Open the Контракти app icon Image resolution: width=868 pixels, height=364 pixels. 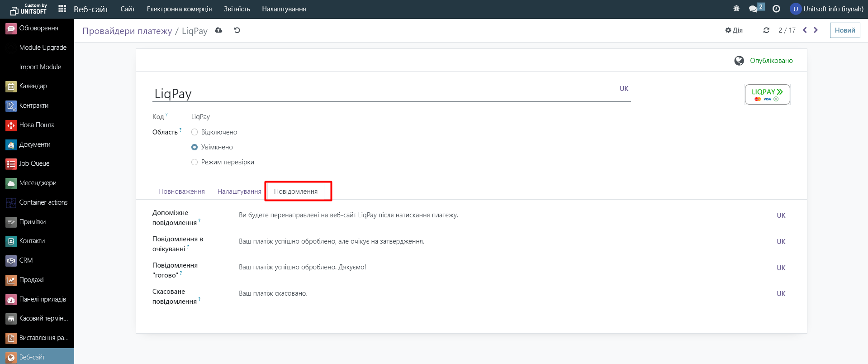11,105
